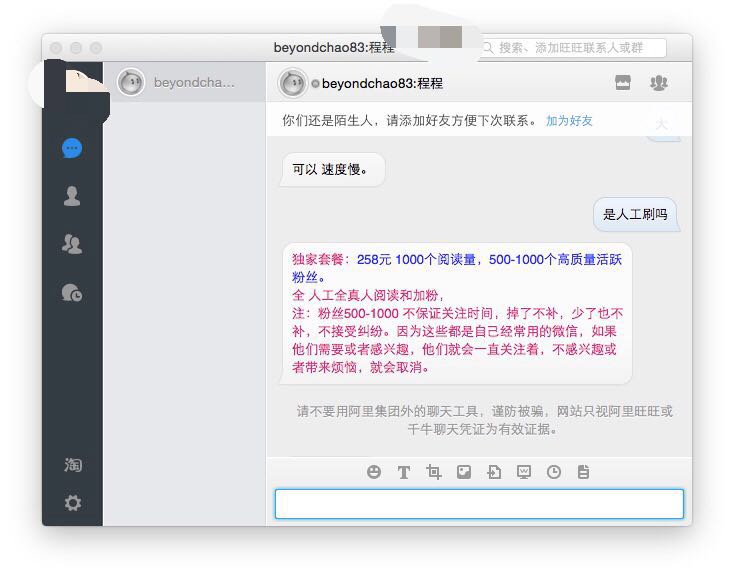Image resolution: width=734 pixels, height=576 pixels.
Task: Open group members icon in the chat header
Action: (659, 83)
